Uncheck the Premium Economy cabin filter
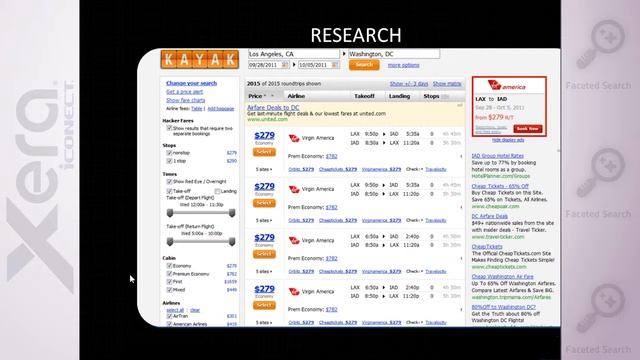640x360 pixels. [x=169, y=274]
